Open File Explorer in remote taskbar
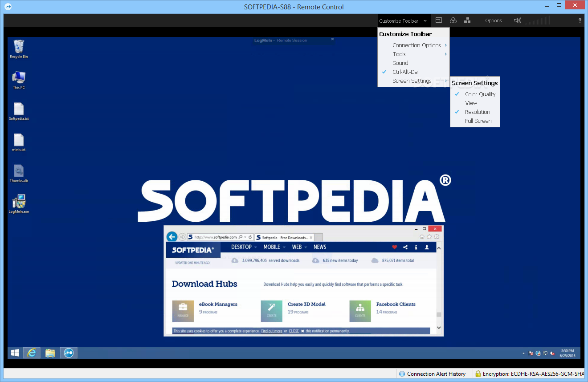The width and height of the screenshot is (588, 382). (x=50, y=353)
